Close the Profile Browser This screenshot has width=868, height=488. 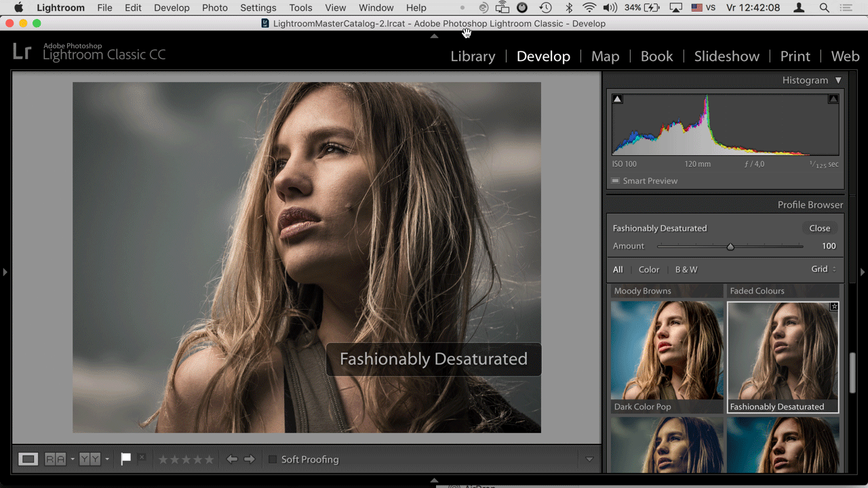pos(819,228)
